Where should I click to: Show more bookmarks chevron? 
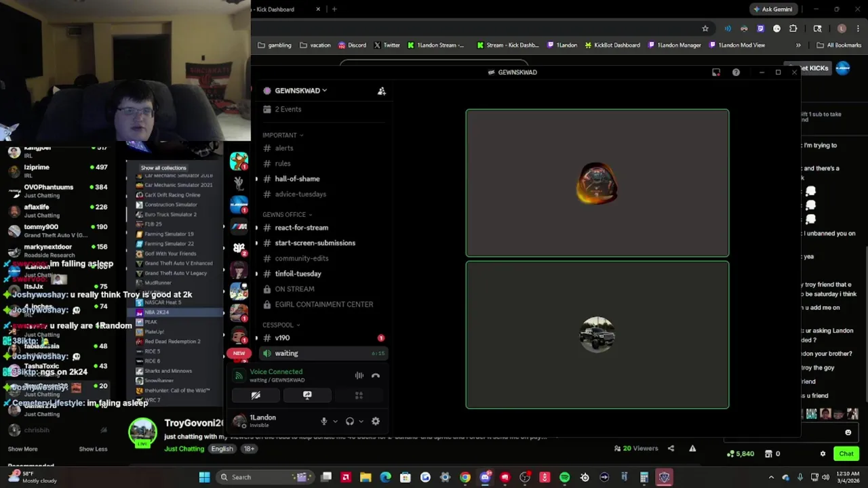click(x=798, y=45)
